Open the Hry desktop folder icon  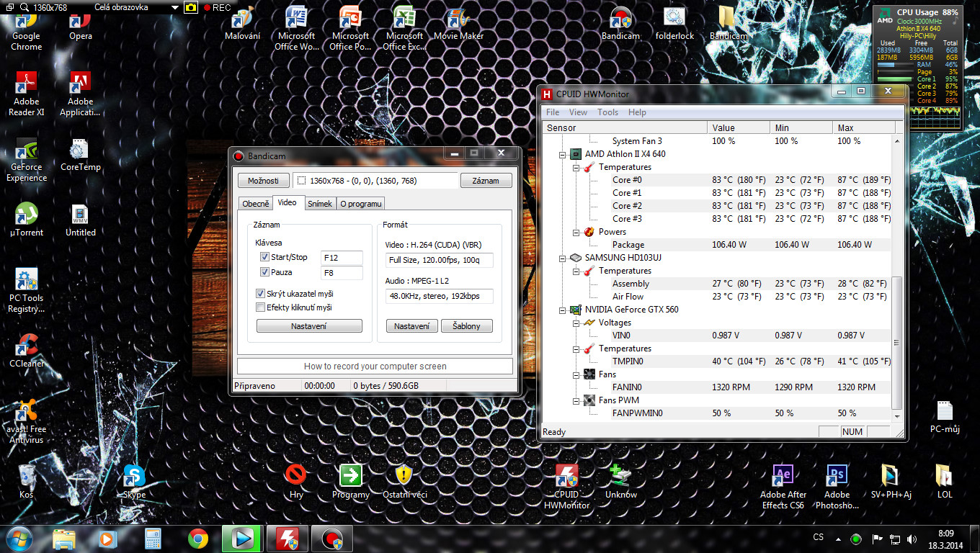(x=296, y=482)
